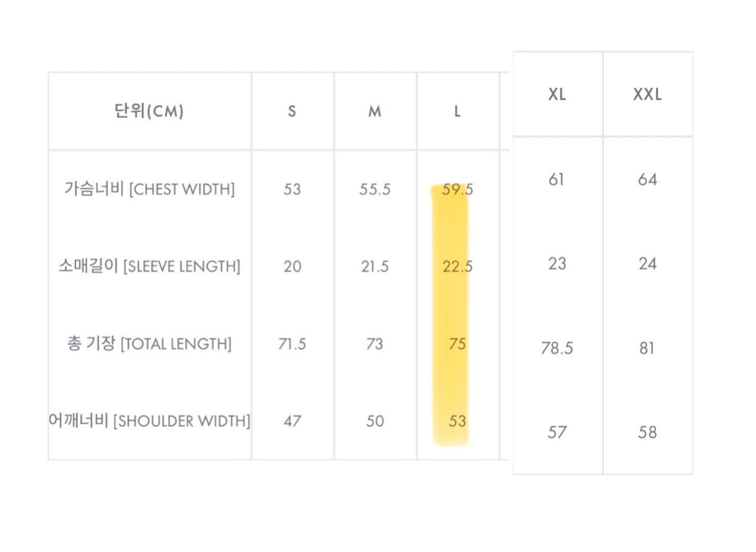
Task: Click the highlighted 59.5 chest value
Action: (458, 189)
